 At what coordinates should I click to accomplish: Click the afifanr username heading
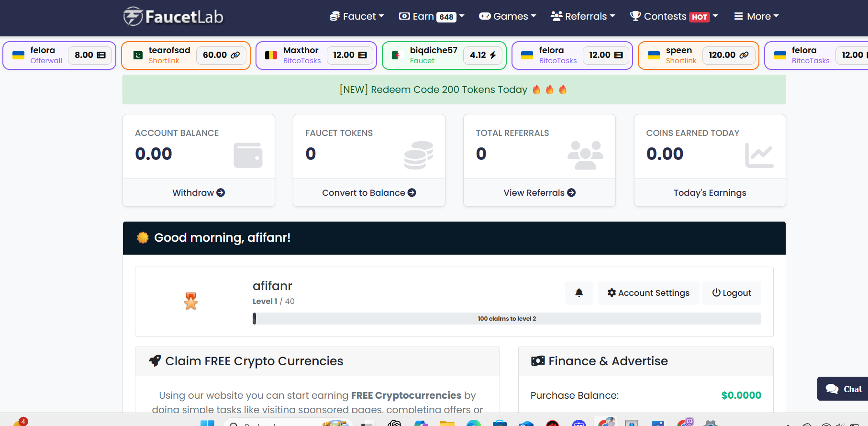[272, 286]
